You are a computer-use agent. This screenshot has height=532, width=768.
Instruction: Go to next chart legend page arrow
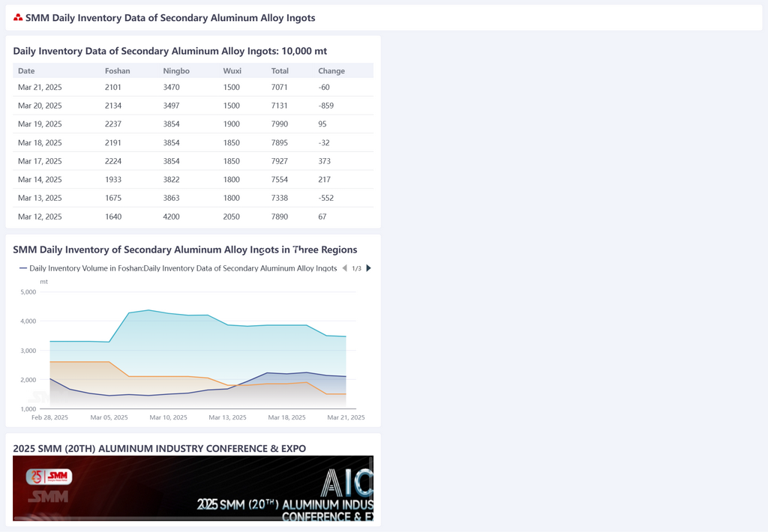tap(369, 268)
